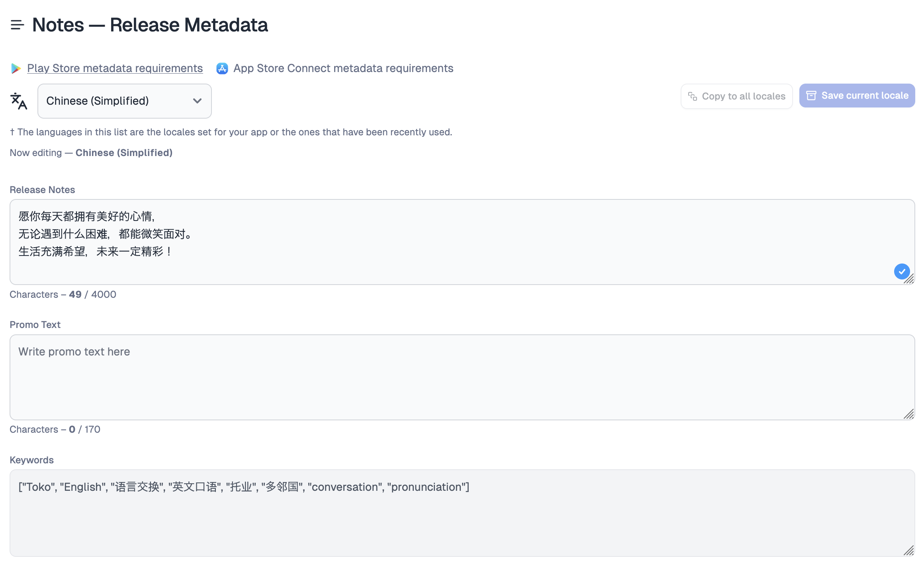This screenshot has width=924, height=570.
Task: Open App Store Connect metadata requirements link
Action: coord(343,68)
